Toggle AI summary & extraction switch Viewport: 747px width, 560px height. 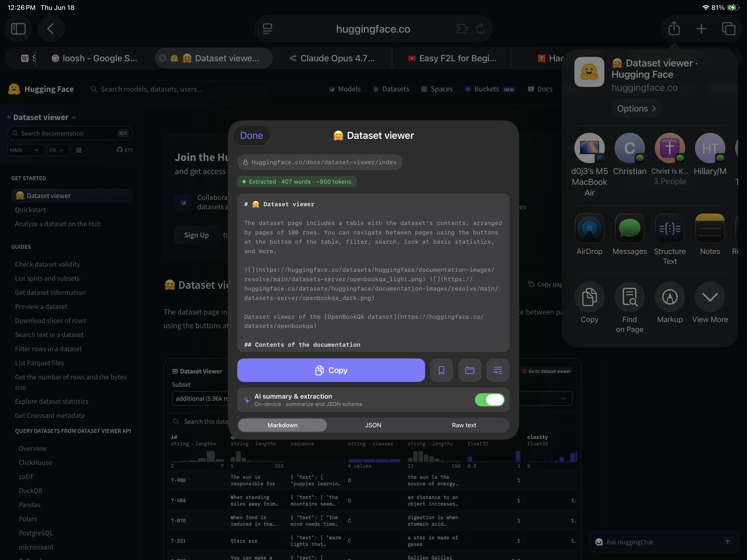click(489, 400)
